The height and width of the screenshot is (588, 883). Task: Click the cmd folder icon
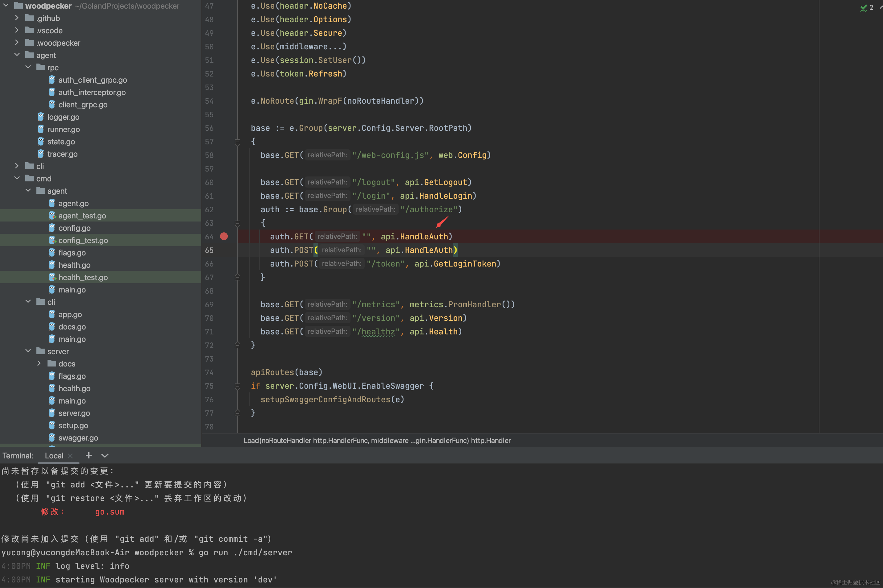pos(30,178)
